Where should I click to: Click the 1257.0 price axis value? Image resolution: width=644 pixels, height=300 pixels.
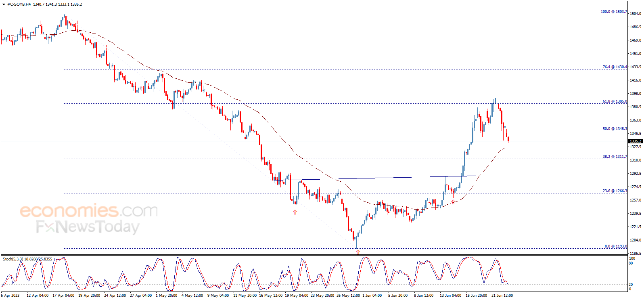tap(636, 200)
